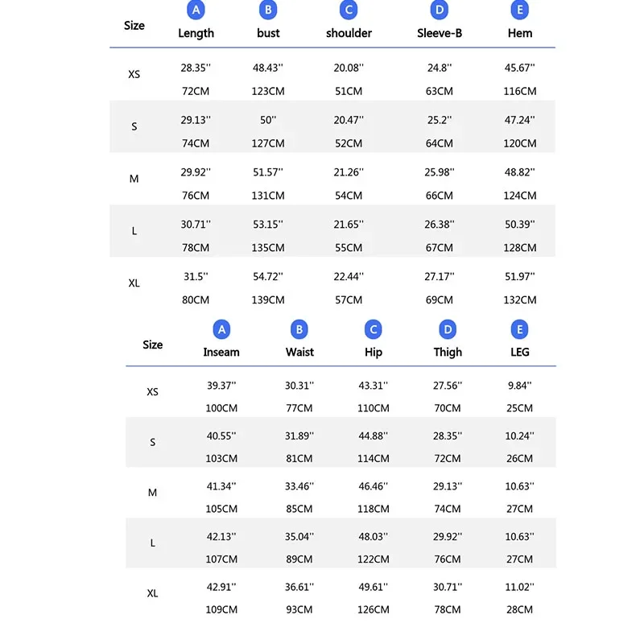Select the Thigh column header

pyautogui.click(x=448, y=353)
